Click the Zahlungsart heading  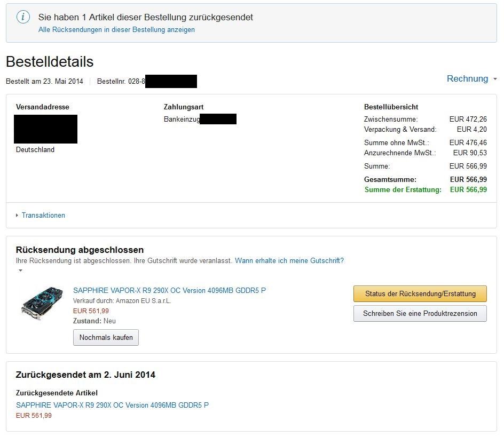click(184, 107)
